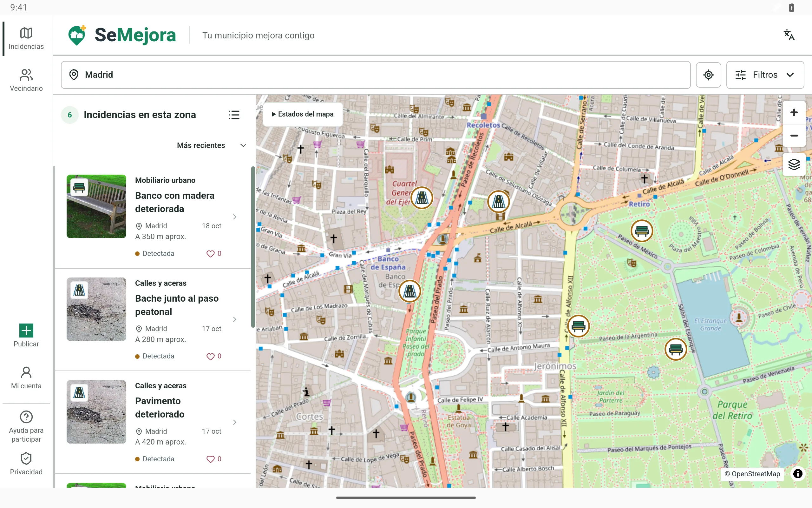The width and height of the screenshot is (812, 508).
Task: Open details chevron for Pavimento deteriorado
Action: click(x=234, y=422)
